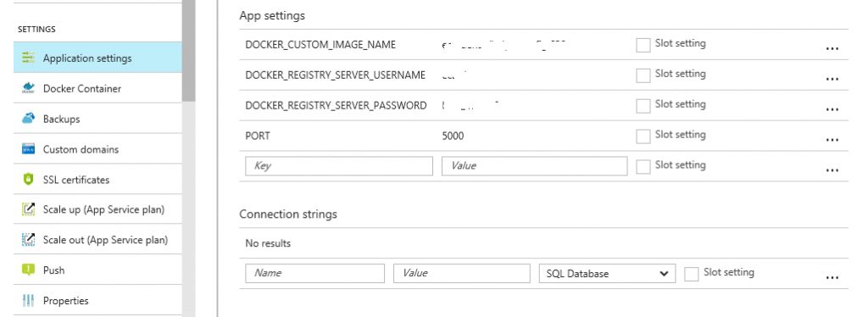Click the SSL certificates shield icon
Viewport: 868px width, 317px height.
pos(28,179)
